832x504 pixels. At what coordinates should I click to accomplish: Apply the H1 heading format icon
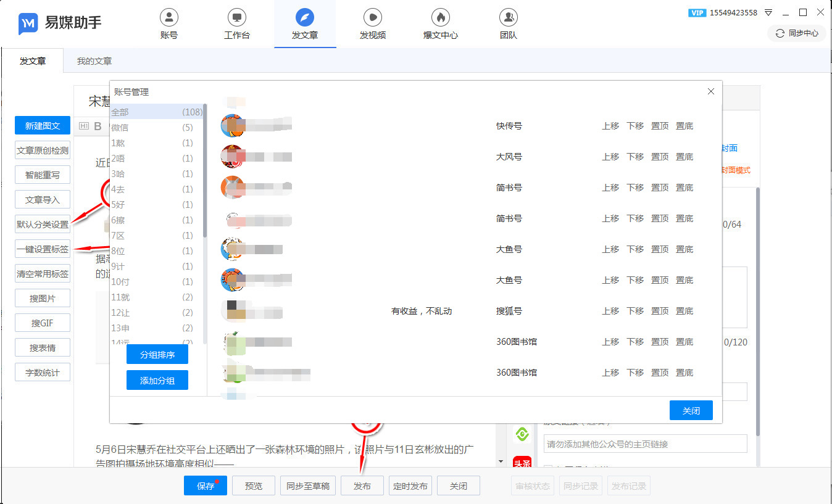(84, 126)
